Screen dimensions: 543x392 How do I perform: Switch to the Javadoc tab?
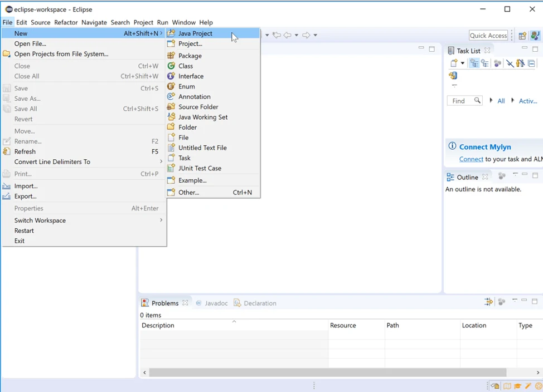tap(216, 303)
